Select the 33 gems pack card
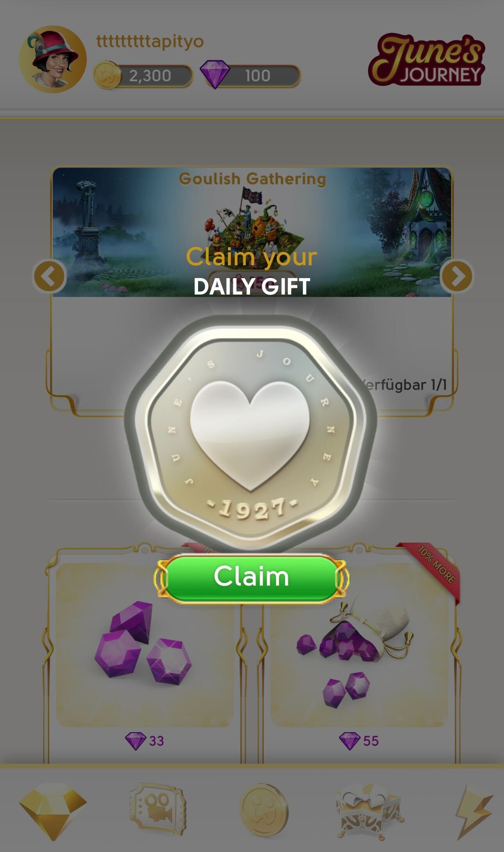The width and height of the screenshot is (504, 852). [x=145, y=654]
